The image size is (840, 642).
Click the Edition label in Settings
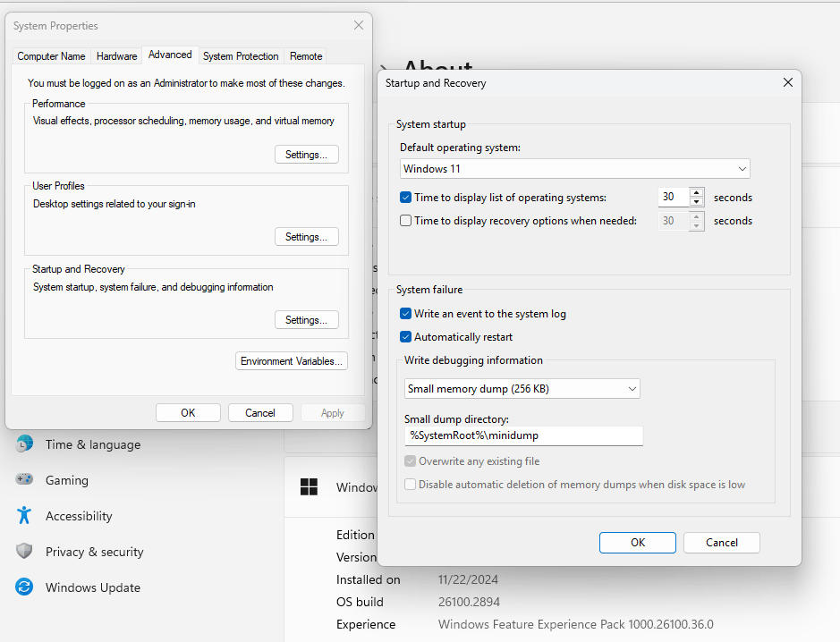355,535
